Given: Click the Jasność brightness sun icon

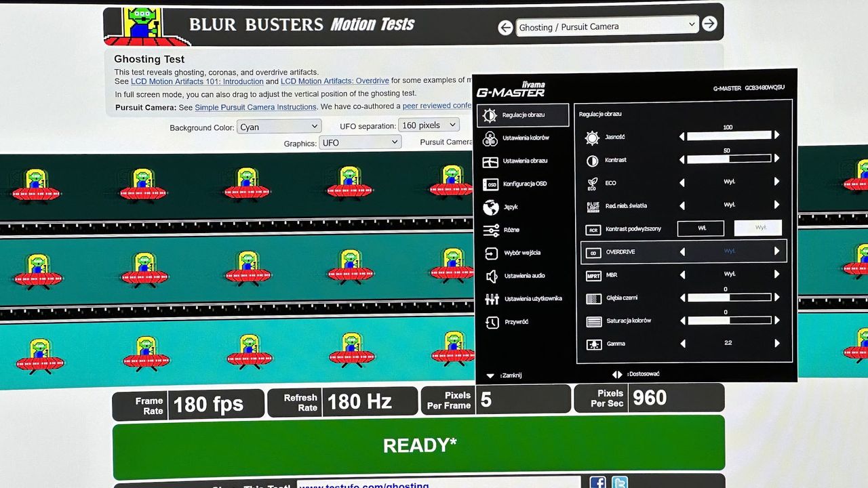Looking at the screenshot, I should pos(592,138).
